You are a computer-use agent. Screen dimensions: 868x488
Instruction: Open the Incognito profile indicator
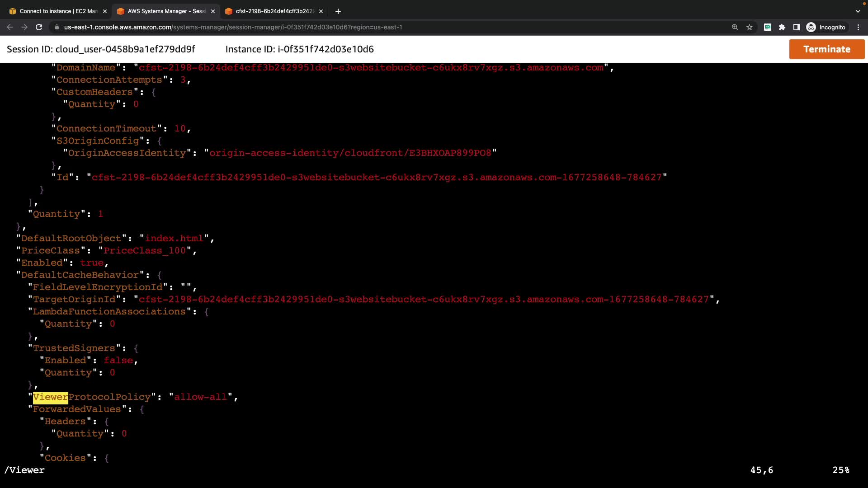(826, 27)
